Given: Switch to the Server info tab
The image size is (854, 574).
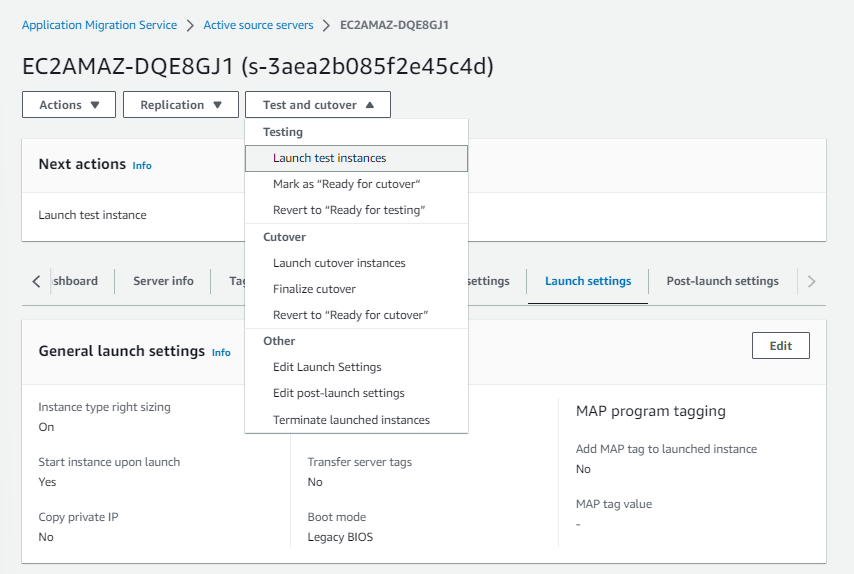Looking at the screenshot, I should 163,281.
